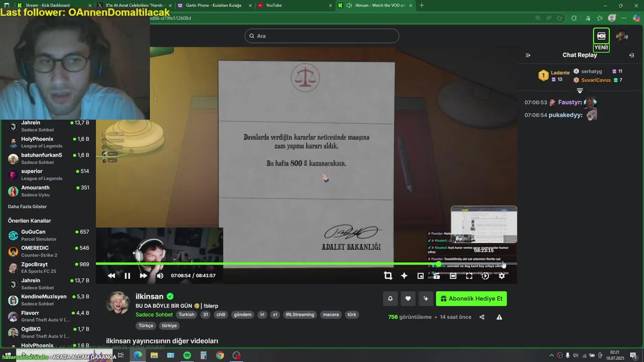Screen dimensions: 644x362
Task: Skip forward with the fast-forward button
Action: tap(143, 276)
